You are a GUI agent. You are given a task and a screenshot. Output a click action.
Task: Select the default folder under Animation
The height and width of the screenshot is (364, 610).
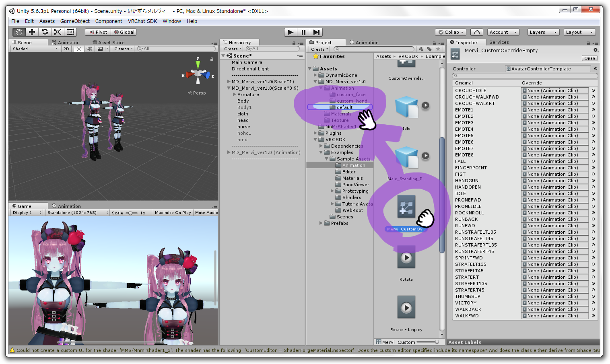(x=340, y=107)
